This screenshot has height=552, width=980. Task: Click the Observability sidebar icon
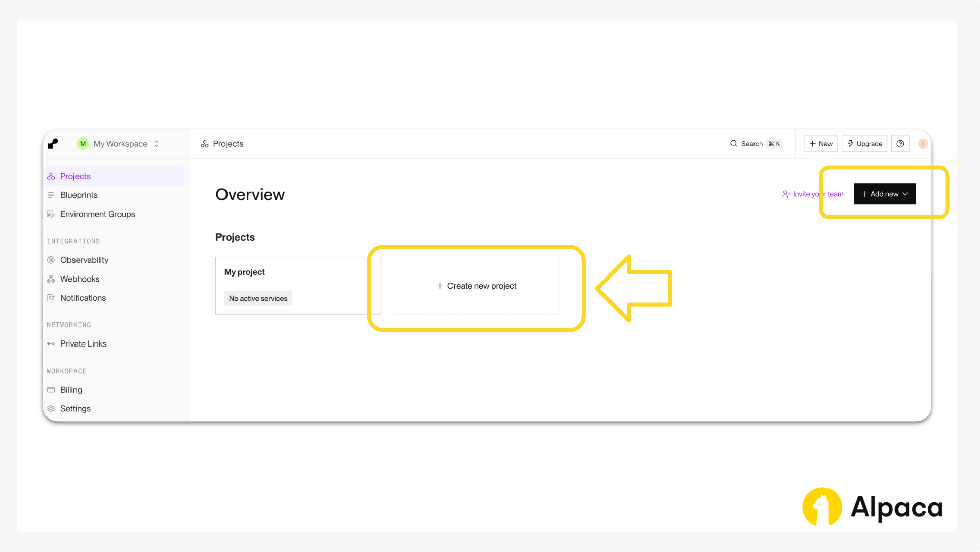[51, 260]
